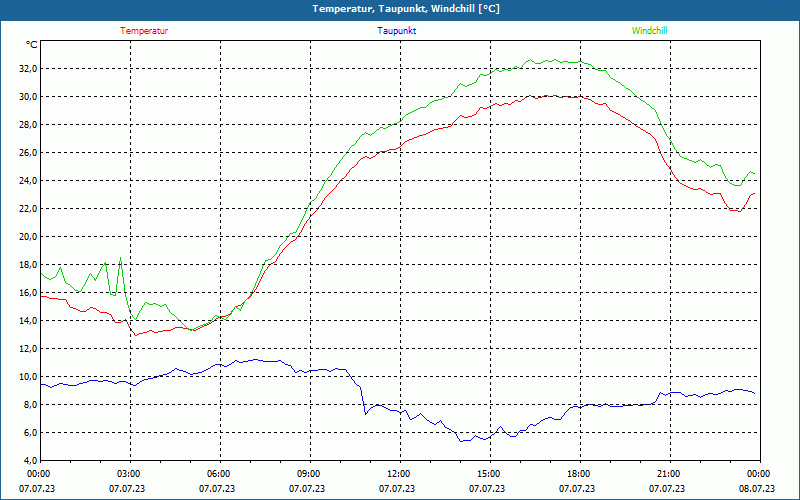The image size is (800, 500).
Task: Click the 22,0 value on the y-axis
Action: pos(28,209)
